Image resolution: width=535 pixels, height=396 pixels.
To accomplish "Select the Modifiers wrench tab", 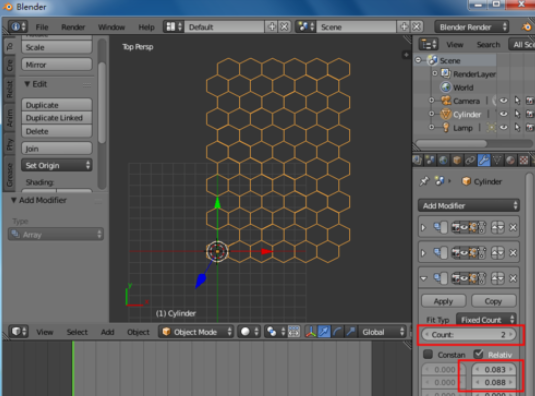I will click(484, 160).
